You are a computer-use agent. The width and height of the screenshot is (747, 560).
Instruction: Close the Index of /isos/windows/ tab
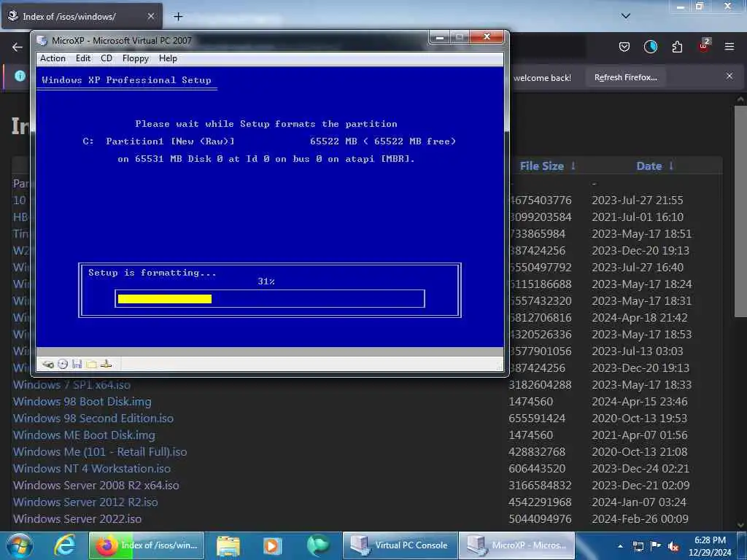[x=150, y=16]
